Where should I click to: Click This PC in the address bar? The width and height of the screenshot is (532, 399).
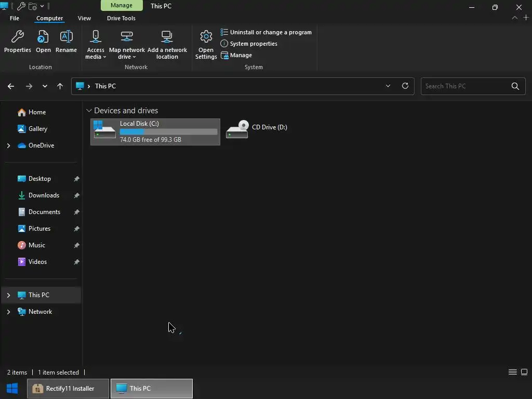coord(105,86)
